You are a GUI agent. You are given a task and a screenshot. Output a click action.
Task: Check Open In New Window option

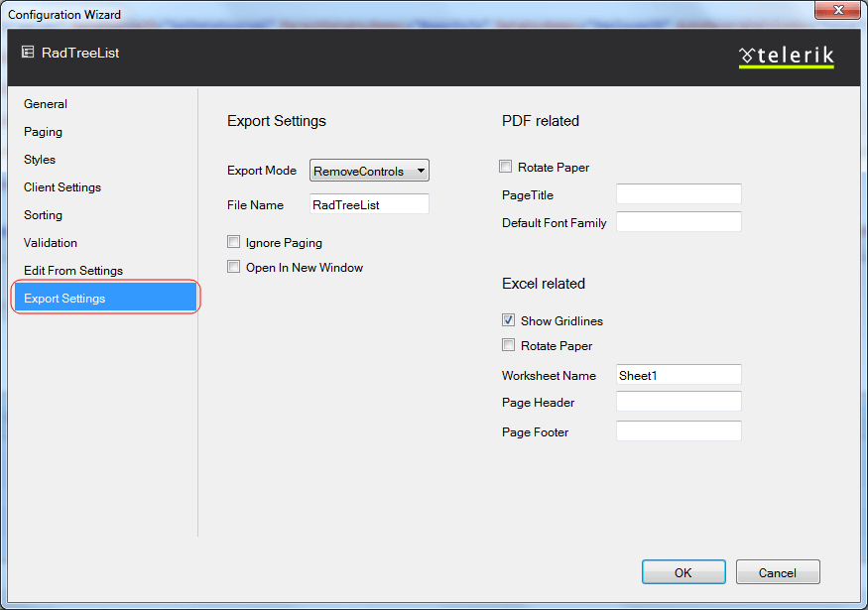pyautogui.click(x=233, y=267)
